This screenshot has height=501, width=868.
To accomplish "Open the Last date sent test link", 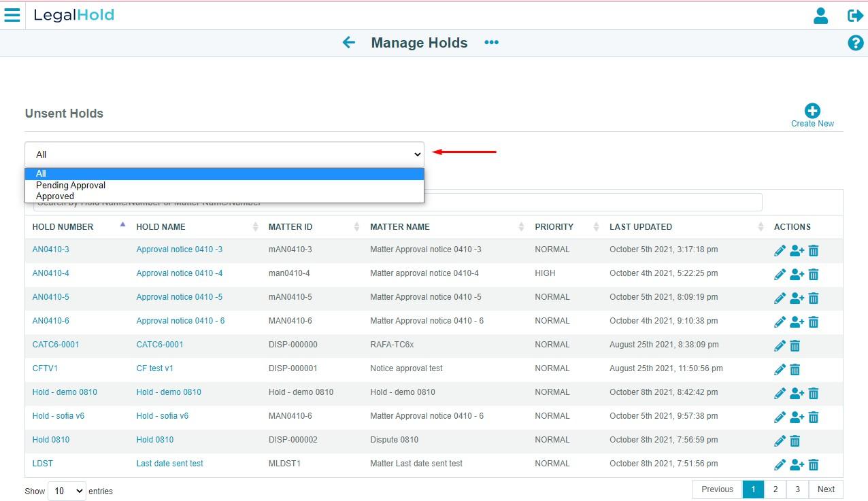I will click(x=170, y=464).
